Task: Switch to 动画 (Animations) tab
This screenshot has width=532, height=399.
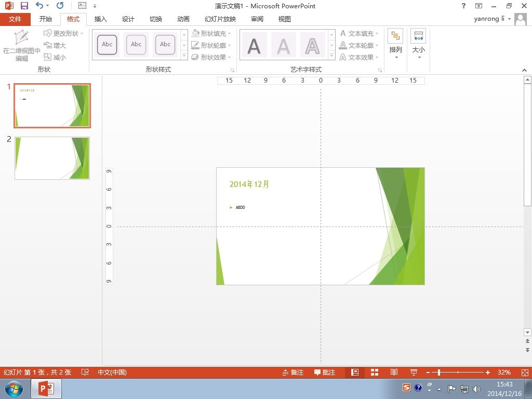Action: pos(183,19)
